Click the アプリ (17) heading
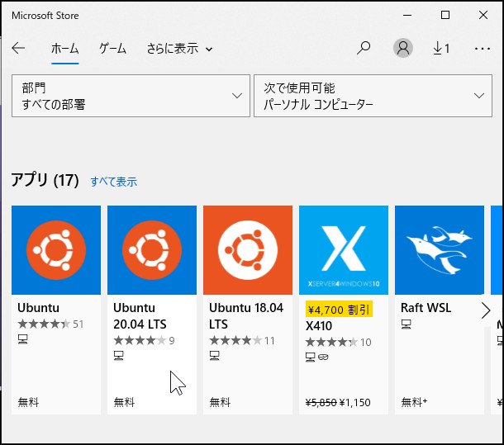This screenshot has width=504, height=445. tap(45, 180)
